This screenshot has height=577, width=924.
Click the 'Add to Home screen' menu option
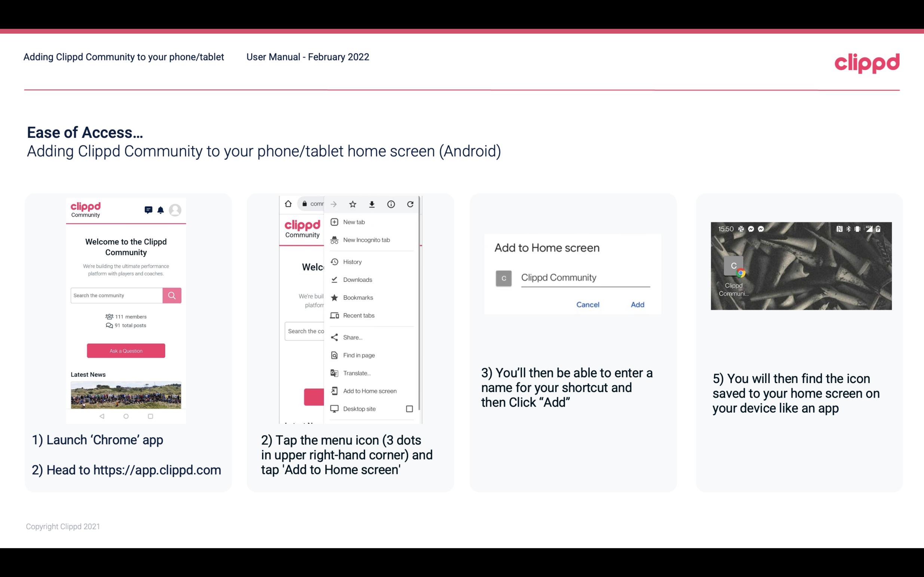click(x=369, y=392)
